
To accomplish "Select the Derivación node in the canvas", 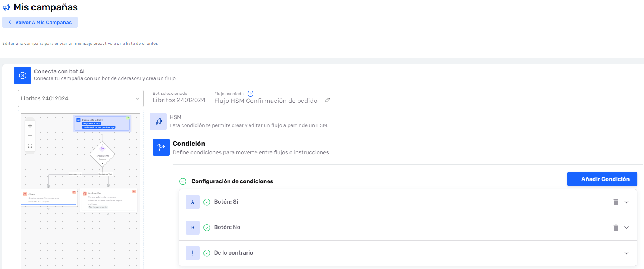I will pos(108,200).
